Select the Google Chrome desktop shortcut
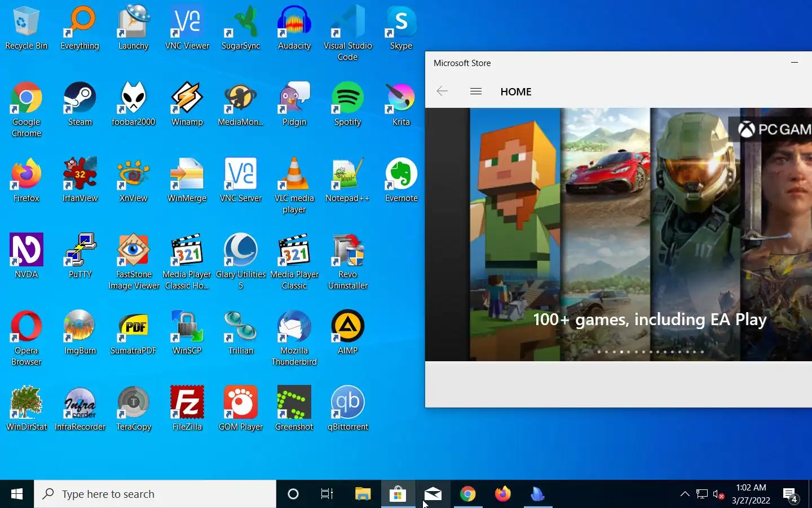Image resolution: width=812 pixels, height=508 pixels. [x=26, y=111]
